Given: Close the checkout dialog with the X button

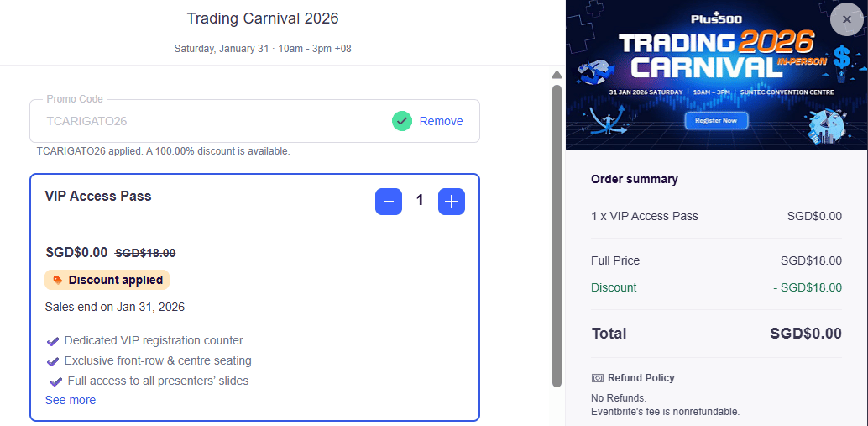Looking at the screenshot, I should pos(846,19).
